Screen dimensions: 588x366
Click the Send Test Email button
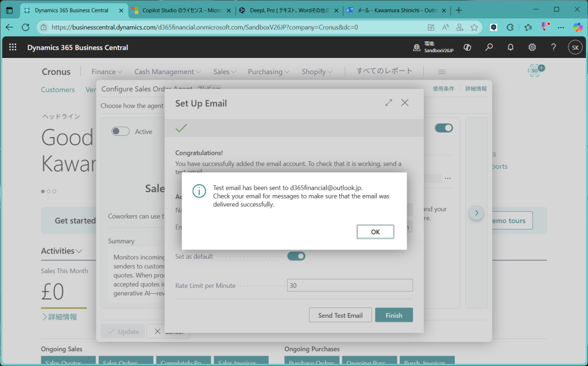tap(340, 315)
